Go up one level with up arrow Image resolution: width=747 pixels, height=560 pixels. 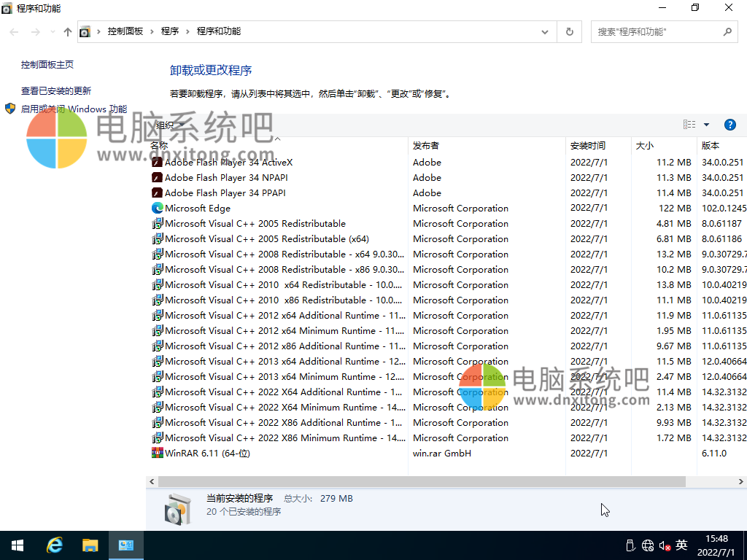(x=68, y=32)
